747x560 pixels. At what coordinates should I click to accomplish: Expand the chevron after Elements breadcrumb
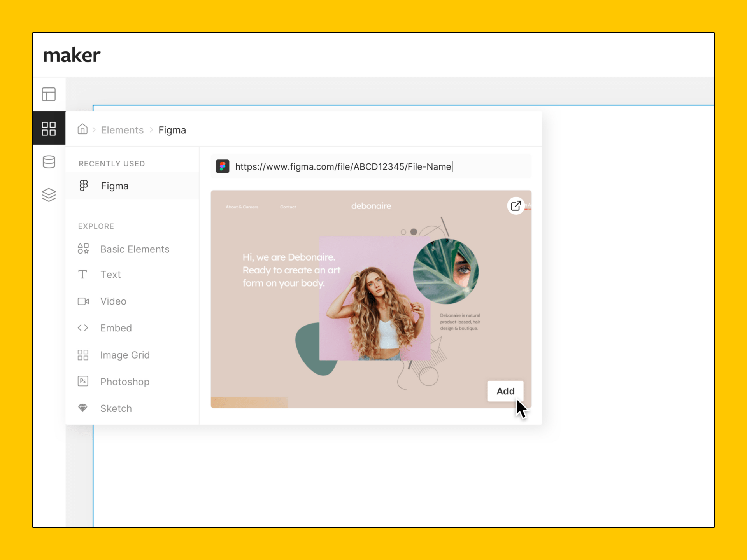pos(151,130)
